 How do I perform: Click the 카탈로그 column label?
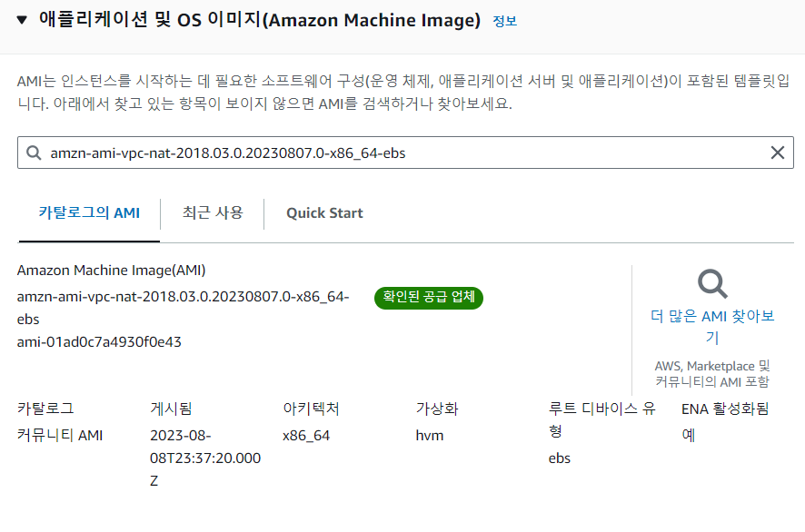(x=45, y=409)
